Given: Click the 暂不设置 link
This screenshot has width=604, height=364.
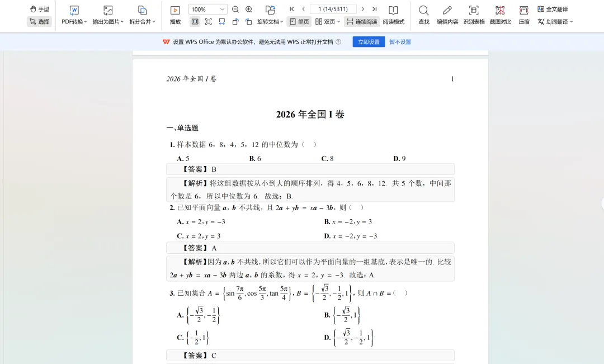Looking at the screenshot, I should coord(400,42).
